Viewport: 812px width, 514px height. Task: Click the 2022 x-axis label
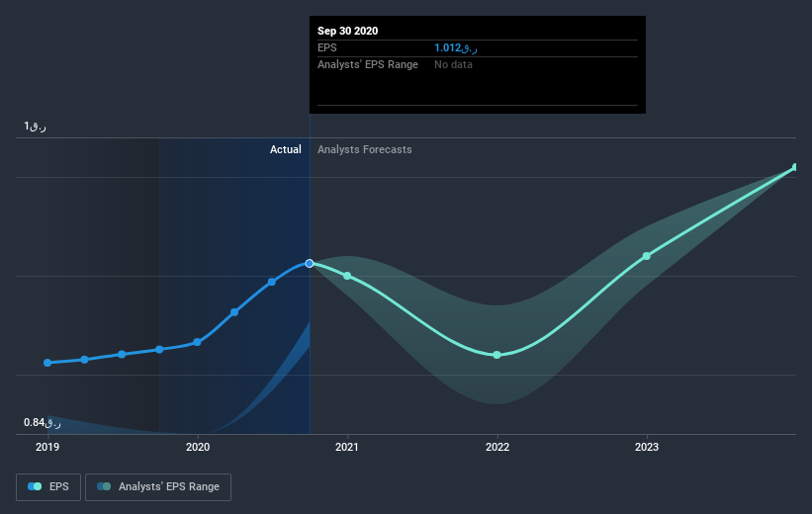[x=497, y=447]
